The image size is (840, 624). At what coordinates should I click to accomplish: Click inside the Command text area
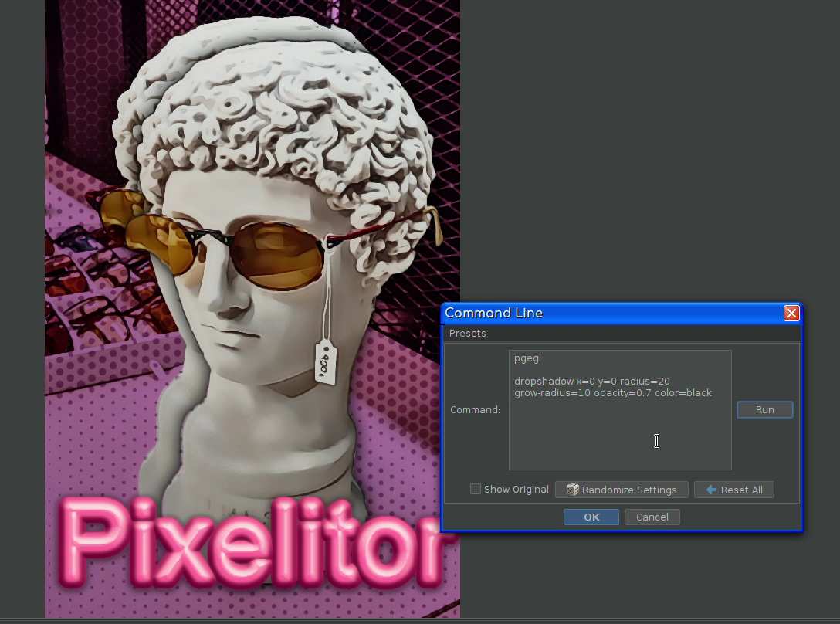[x=620, y=410]
